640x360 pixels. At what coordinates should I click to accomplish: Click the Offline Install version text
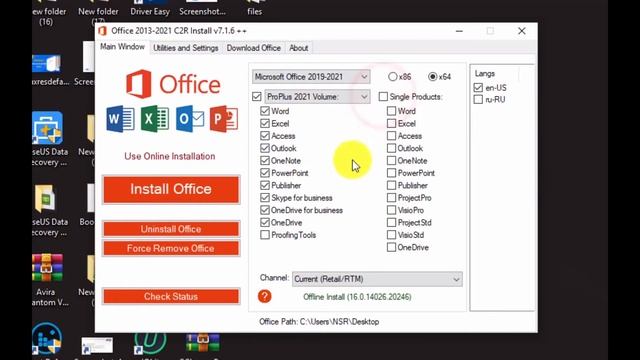[x=357, y=297]
